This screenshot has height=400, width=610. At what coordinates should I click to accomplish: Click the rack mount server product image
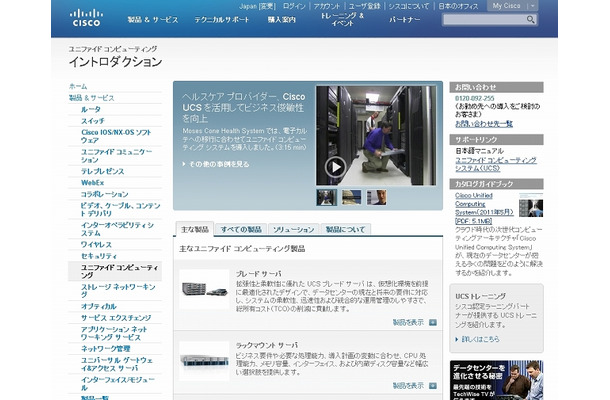205,361
